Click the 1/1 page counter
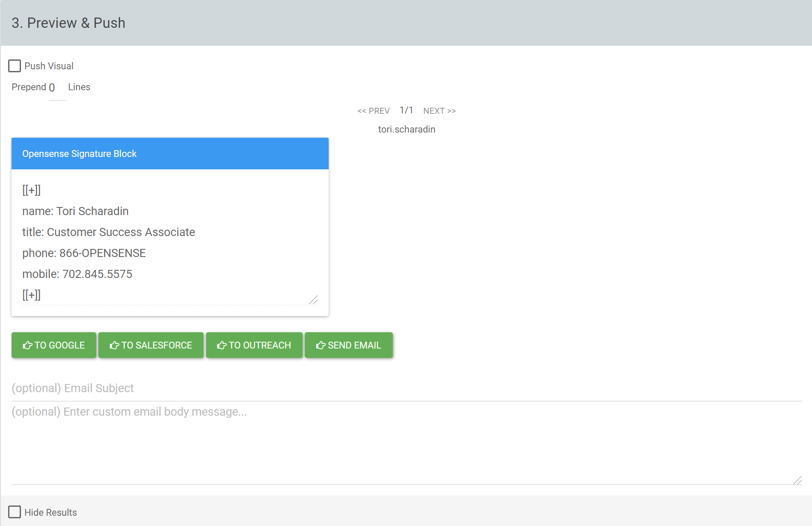The image size is (812, 526). coord(406,110)
